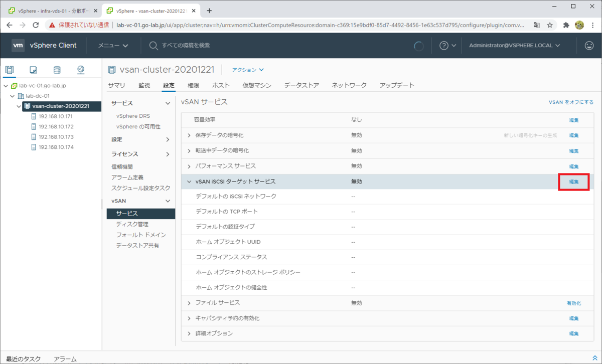
Task: Expand the 詳細オプション row
Action: point(189,333)
